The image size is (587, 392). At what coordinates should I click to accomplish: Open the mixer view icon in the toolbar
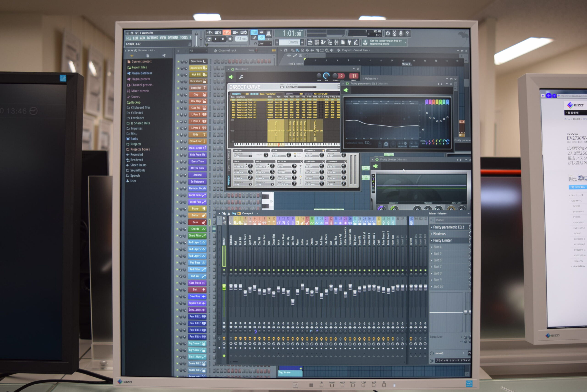[x=336, y=42]
